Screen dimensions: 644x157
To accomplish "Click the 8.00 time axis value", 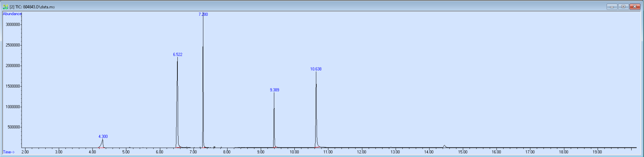I will coord(227,152).
